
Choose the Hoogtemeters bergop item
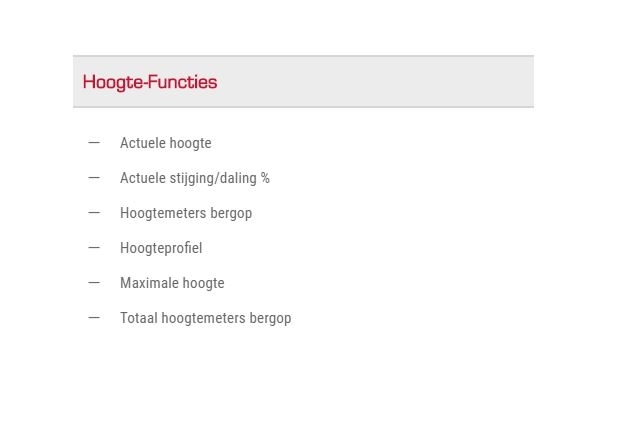click(186, 213)
